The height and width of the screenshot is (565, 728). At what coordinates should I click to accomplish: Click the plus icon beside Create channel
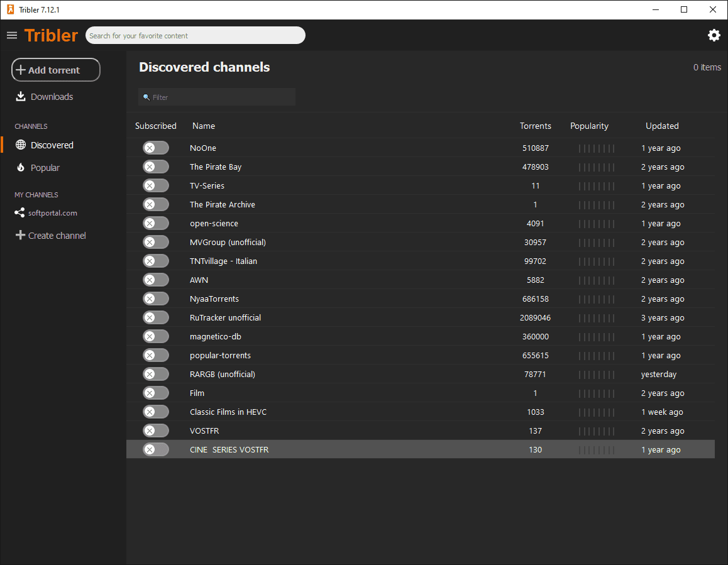point(20,235)
